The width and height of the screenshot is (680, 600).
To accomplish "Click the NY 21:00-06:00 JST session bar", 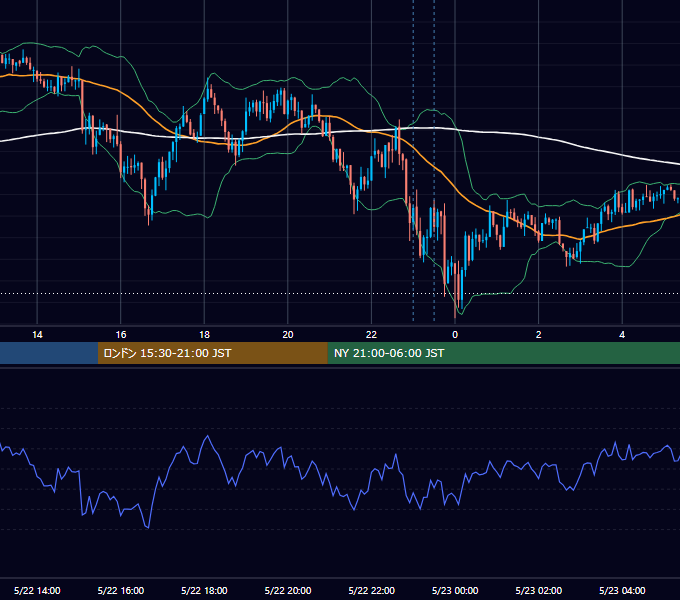I will [x=503, y=353].
